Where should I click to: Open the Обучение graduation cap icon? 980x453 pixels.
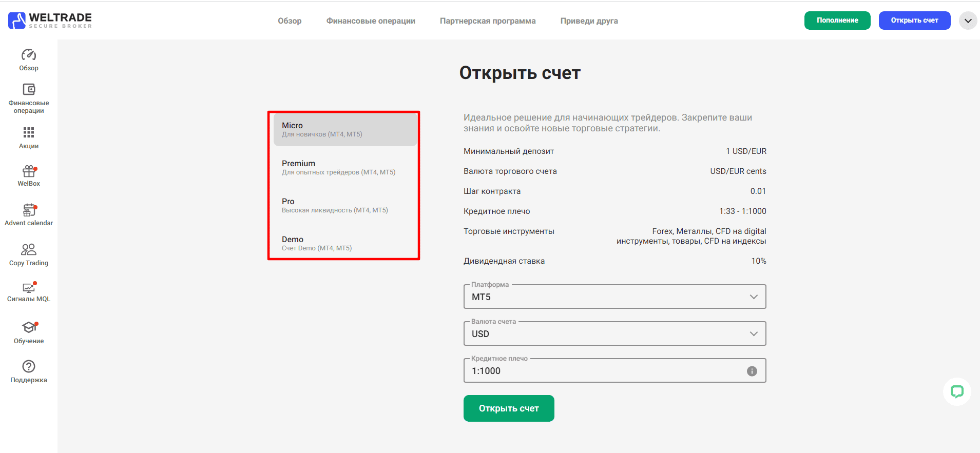(x=29, y=327)
